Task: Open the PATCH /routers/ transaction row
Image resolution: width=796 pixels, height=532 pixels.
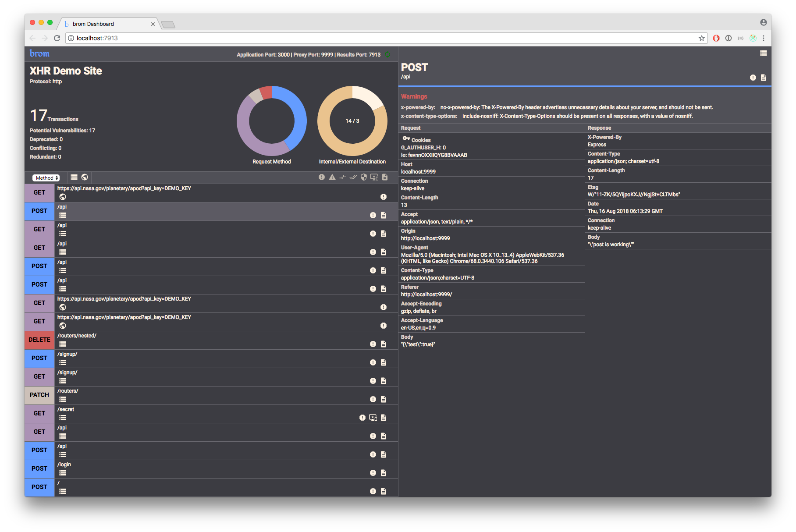Action: pyautogui.click(x=211, y=395)
